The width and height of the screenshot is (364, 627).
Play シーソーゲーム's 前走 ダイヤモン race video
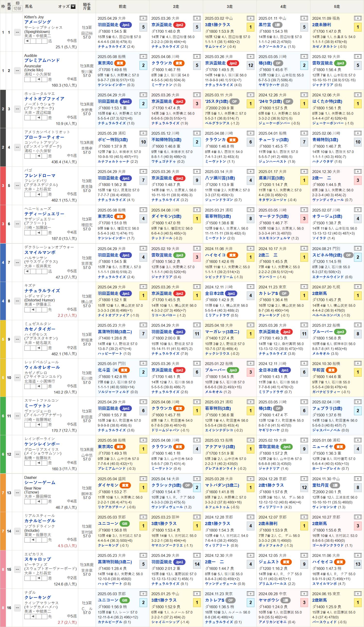pyautogui.click(x=143, y=478)
